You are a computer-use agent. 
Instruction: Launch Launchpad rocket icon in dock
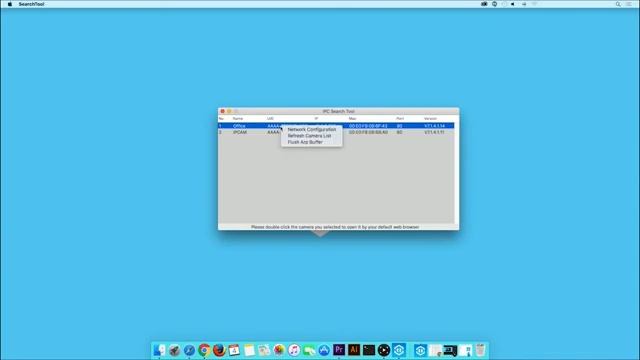click(x=174, y=350)
